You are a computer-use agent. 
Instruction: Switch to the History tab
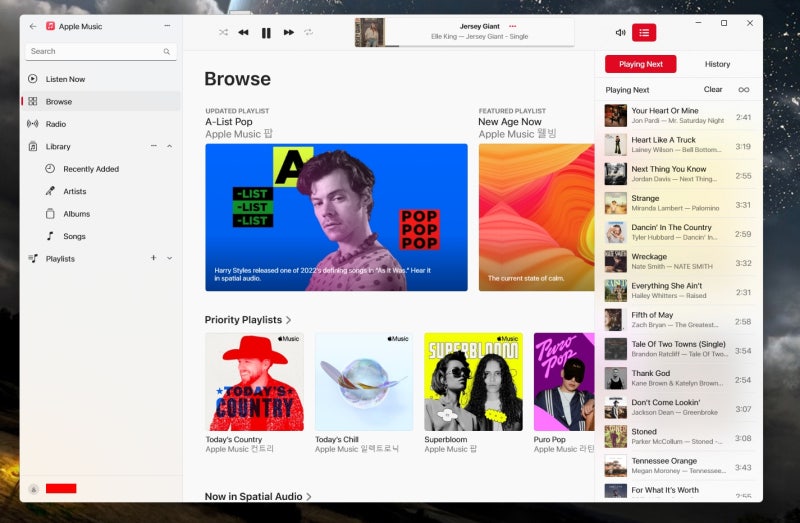[x=717, y=64]
